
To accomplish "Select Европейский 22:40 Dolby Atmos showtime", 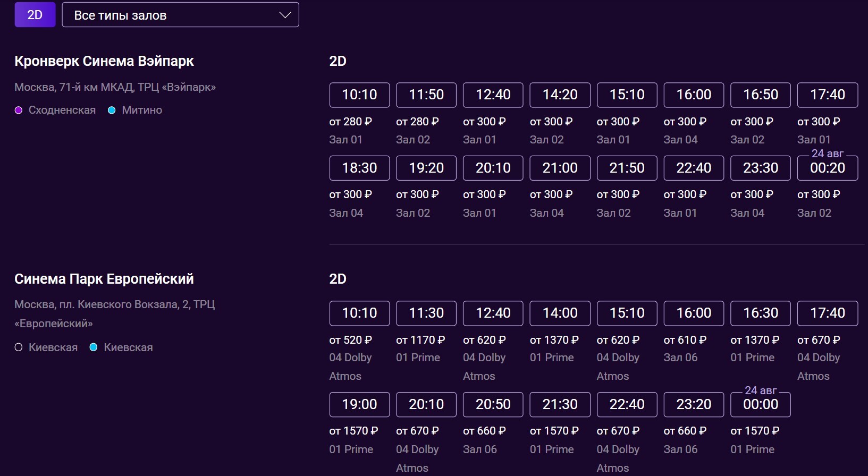I will click(x=627, y=405).
